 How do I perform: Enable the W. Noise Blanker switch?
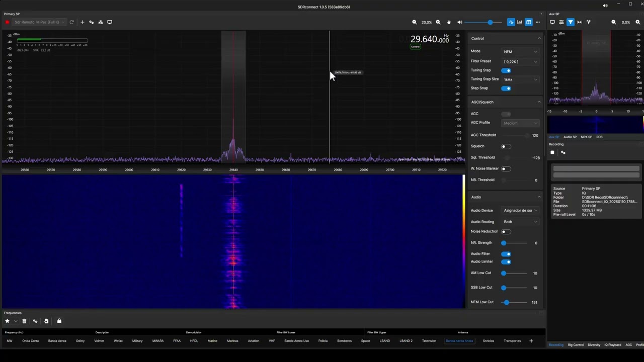506,169
